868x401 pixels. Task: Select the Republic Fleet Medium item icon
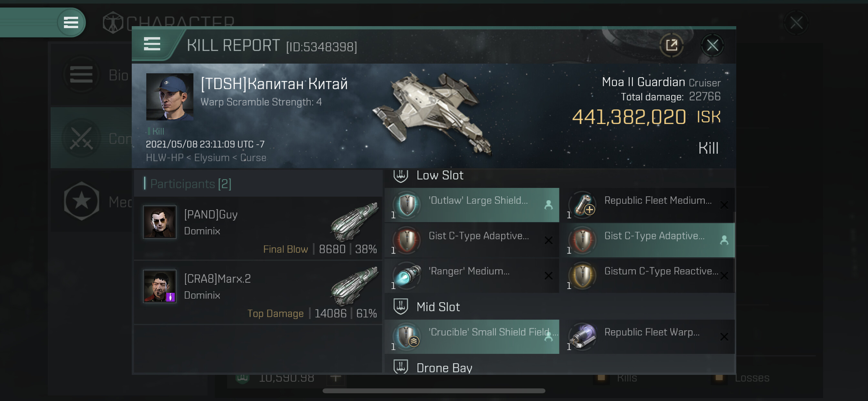pos(583,205)
